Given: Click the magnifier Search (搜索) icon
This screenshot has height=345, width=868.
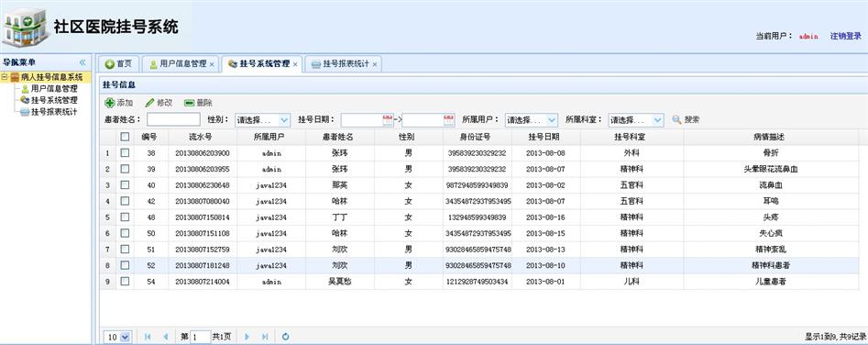Looking at the screenshot, I should point(676,119).
